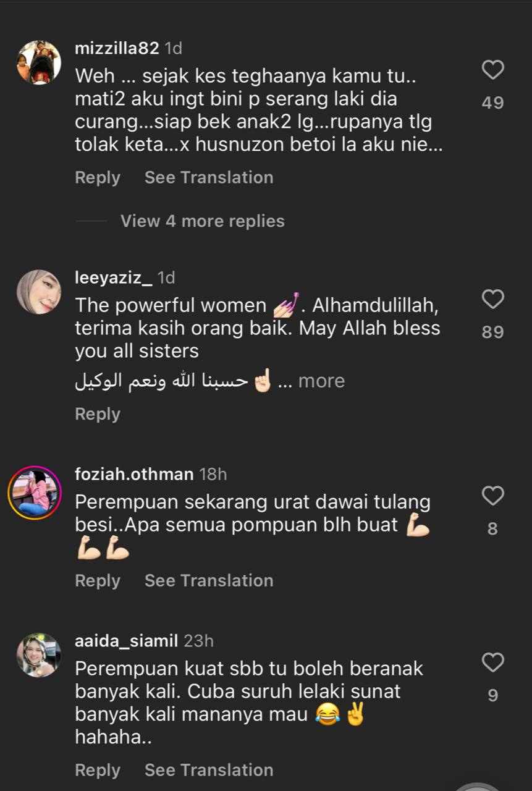Tap the heart on leeyaziz_'s comment
The width and height of the screenshot is (532, 791).
[492, 300]
